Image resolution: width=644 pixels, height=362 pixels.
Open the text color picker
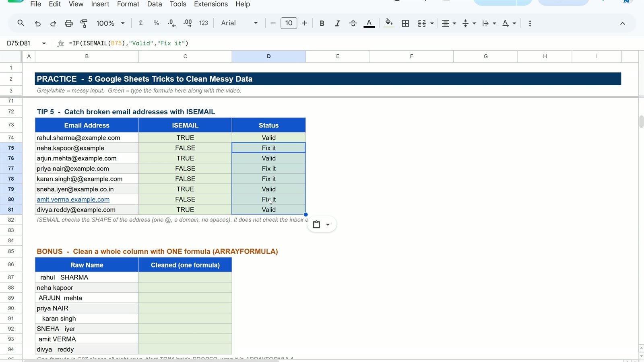point(369,23)
